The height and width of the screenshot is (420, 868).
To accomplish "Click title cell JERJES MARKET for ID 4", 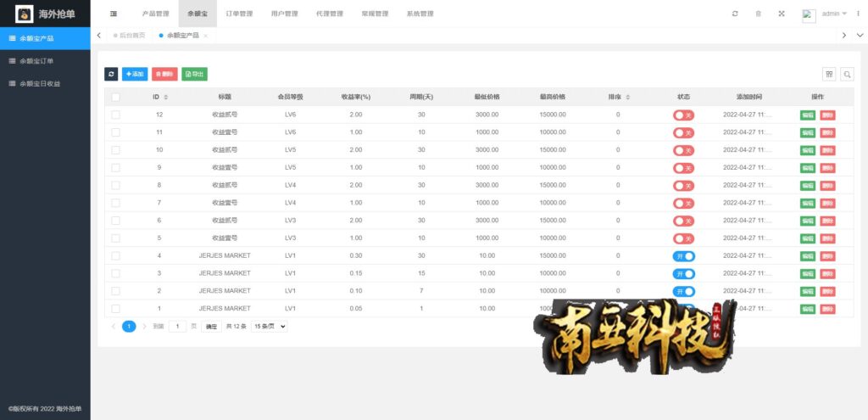I will (x=225, y=256).
